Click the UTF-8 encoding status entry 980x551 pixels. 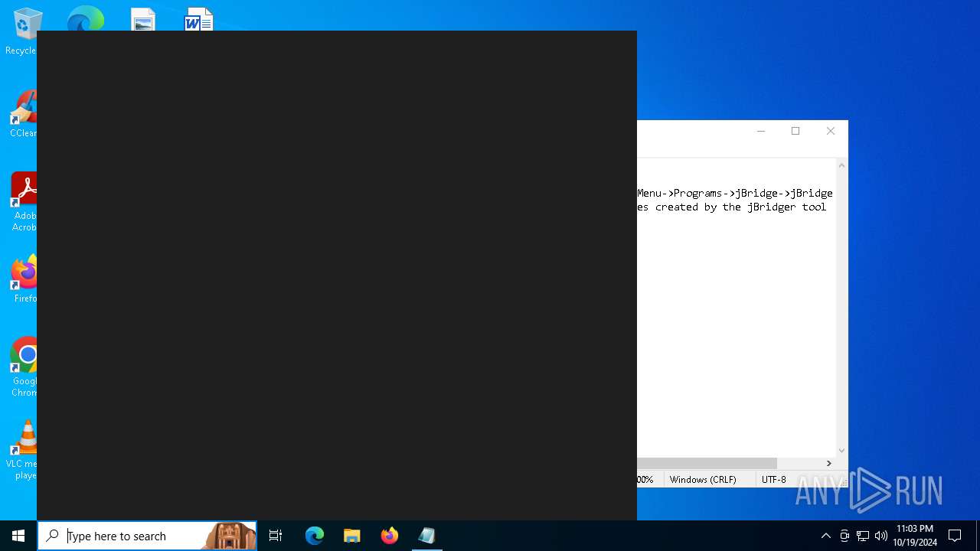tap(774, 479)
